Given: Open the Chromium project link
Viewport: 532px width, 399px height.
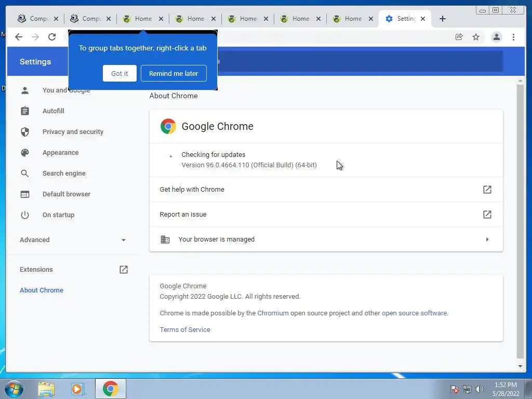Looking at the screenshot, I should coord(273,313).
